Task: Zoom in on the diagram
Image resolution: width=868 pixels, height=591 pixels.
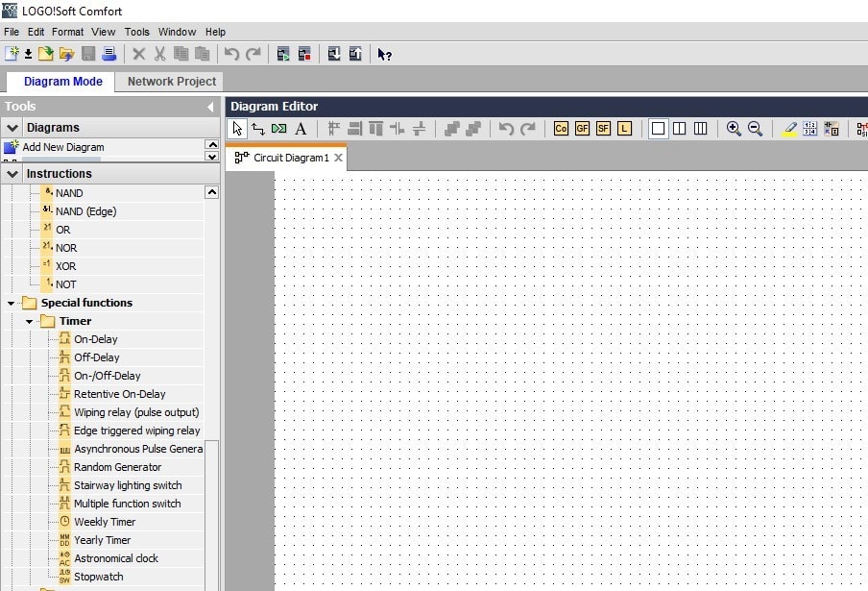Action: coord(734,129)
